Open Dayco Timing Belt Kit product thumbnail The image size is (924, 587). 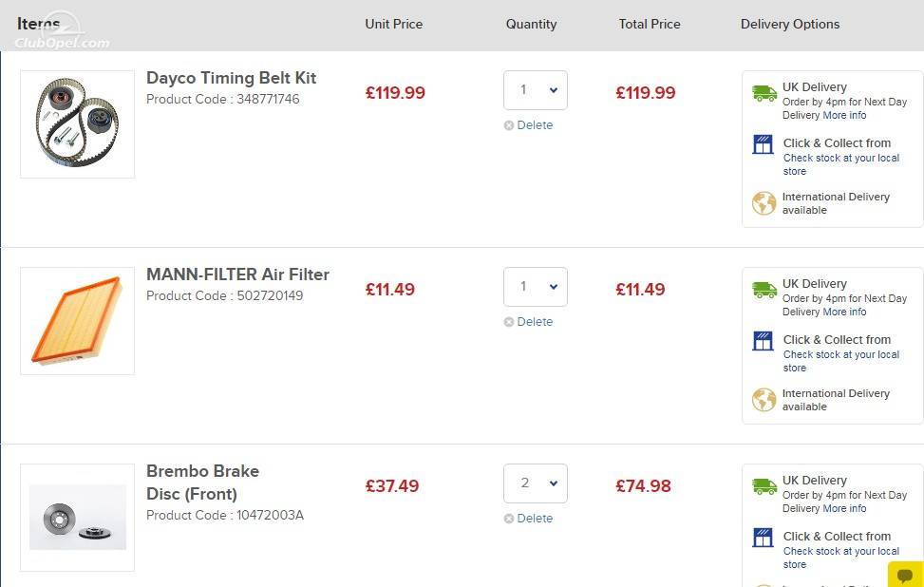click(x=77, y=124)
